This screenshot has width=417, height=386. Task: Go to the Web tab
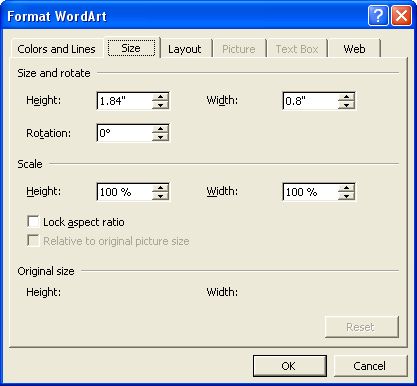click(354, 49)
